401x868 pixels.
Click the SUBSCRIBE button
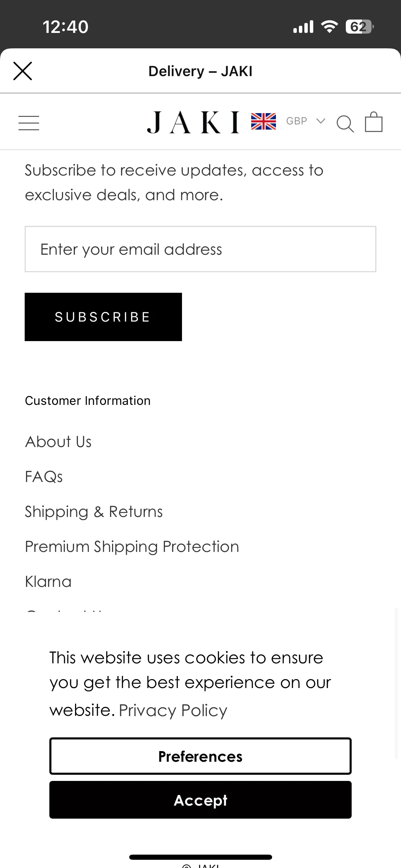point(103,317)
